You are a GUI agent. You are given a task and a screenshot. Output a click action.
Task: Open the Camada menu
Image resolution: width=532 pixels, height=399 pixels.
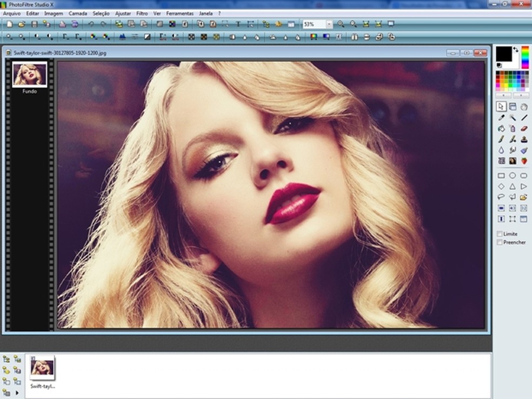(x=78, y=14)
